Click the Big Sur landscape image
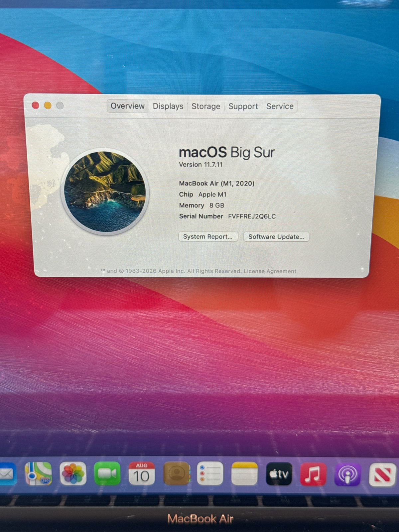The height and width of the screenshot is (532, 399). tap(105, 192)
